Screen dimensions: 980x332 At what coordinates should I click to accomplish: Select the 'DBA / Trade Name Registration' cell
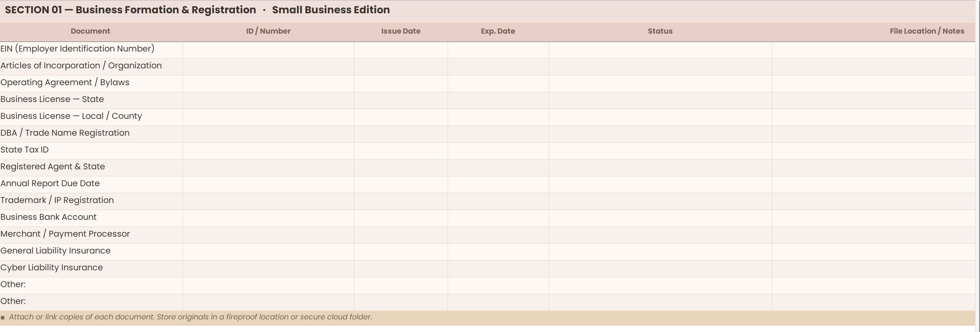click(91, 134)
